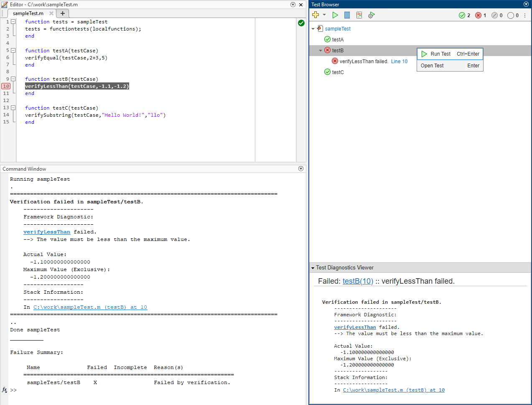Click the coverage report document icon
This screenshot has width=532, height=405.
359,15
